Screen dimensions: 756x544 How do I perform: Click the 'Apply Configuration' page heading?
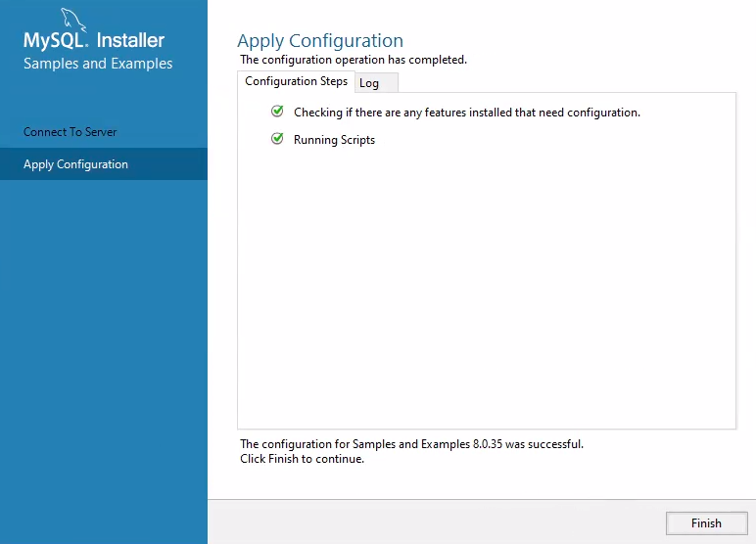click(x=320, y=41)
